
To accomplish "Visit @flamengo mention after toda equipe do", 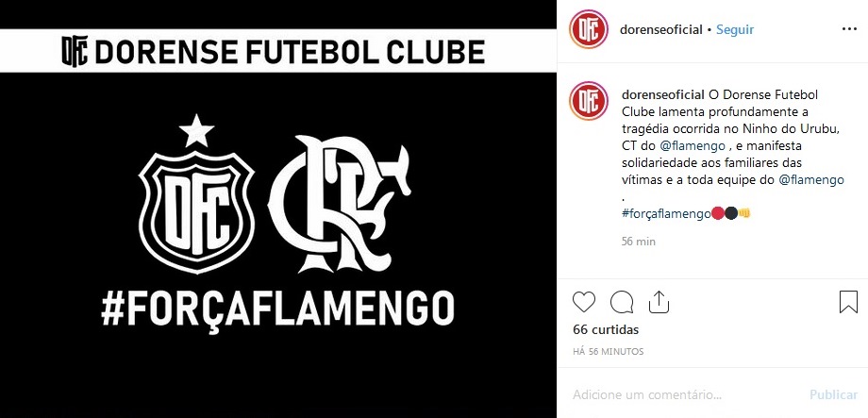I will (x=811, y=180).
